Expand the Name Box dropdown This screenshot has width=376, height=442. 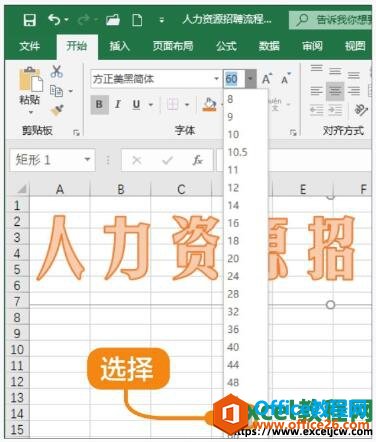click(x=87, y=160)
